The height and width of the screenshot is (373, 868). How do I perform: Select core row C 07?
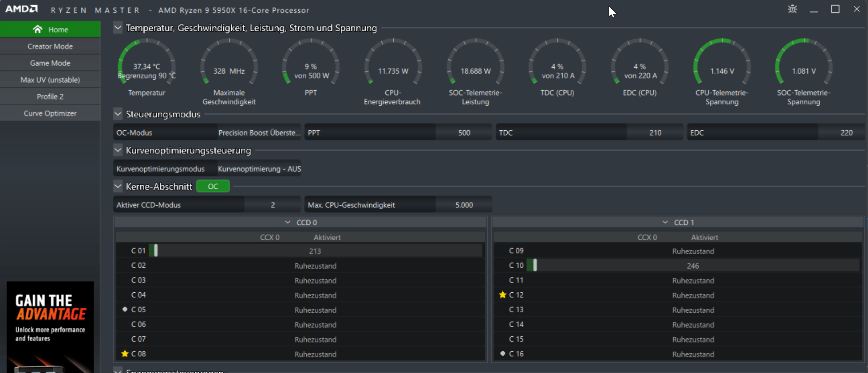[x=300, y=339]
